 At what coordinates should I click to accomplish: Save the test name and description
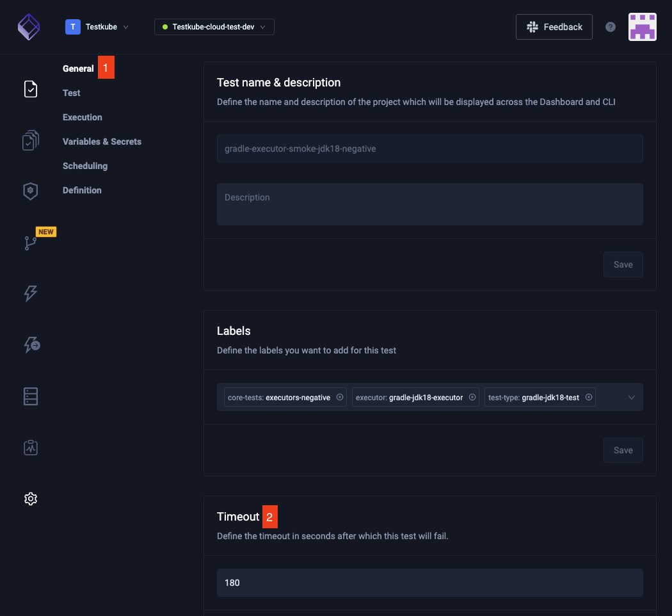tap(623, 264)
